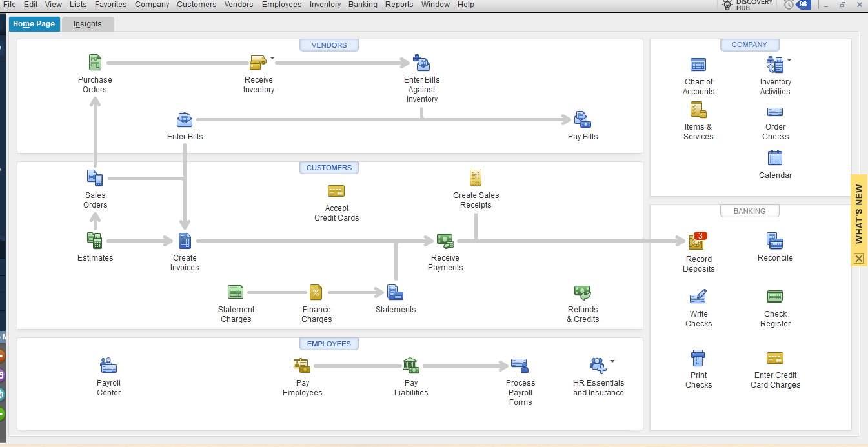
Task: Open the Statements icon
Action: click(395, 292)
